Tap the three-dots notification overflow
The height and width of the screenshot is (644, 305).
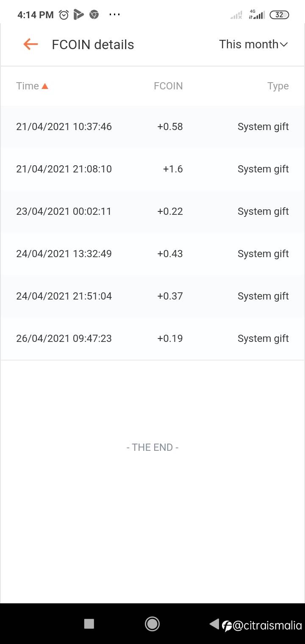[114, 15]
